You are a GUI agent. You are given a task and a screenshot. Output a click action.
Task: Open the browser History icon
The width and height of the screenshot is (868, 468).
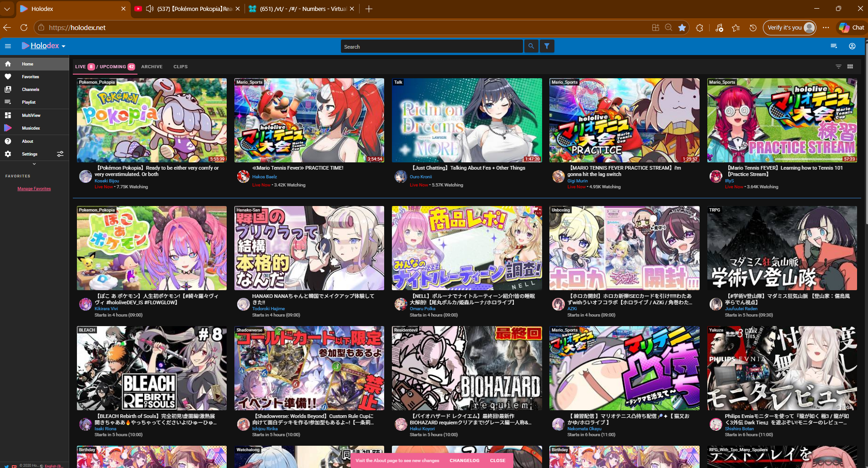(753, 28)
